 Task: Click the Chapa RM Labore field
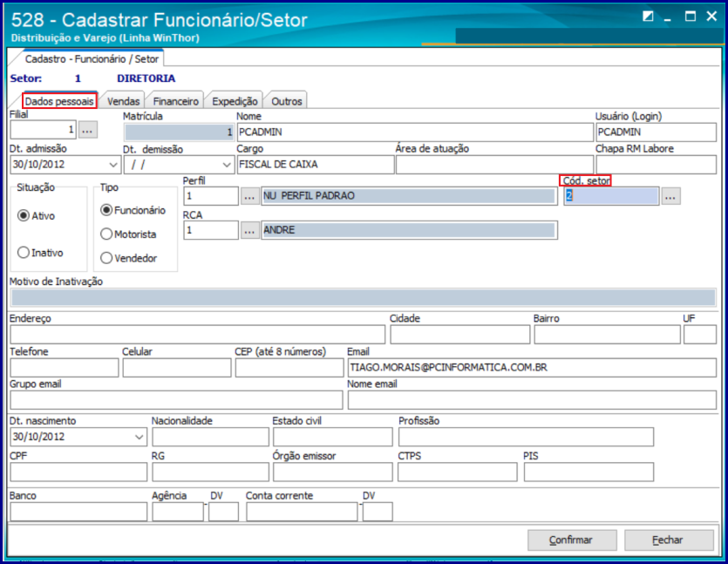point(656,165)
